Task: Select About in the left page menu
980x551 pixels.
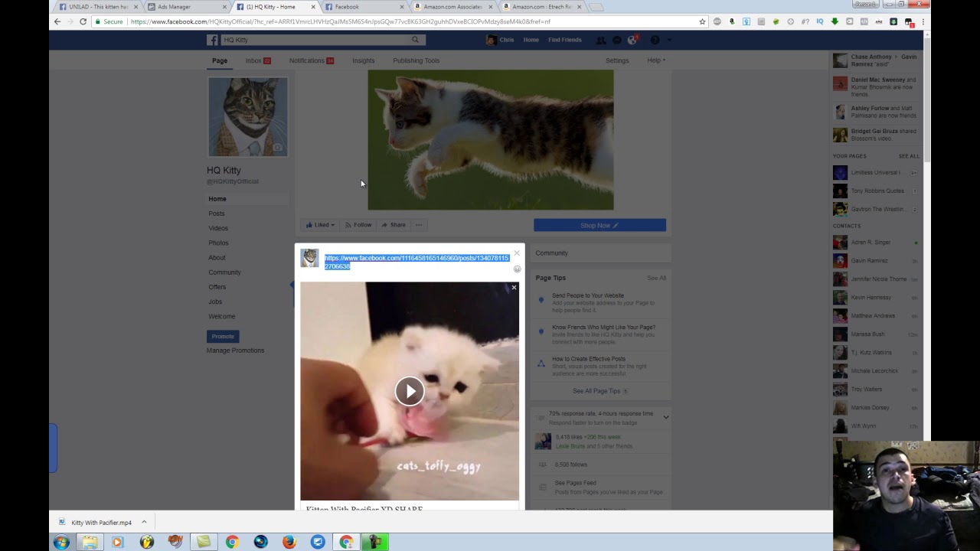Action: click(217, 257)
